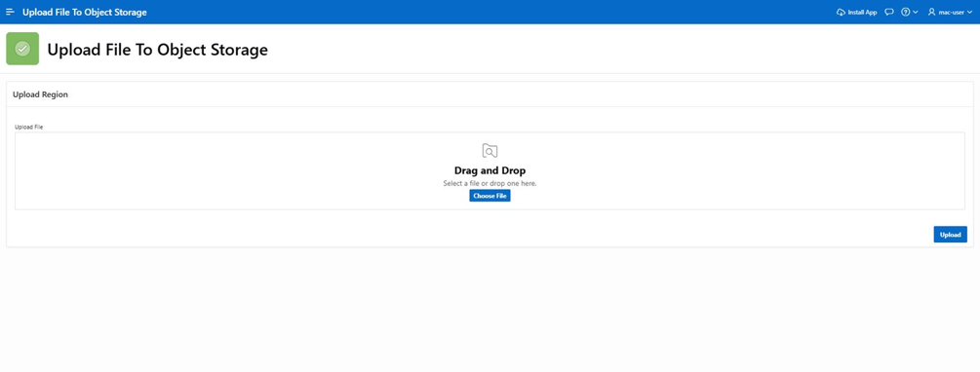Click the green checkmark application icon
This screenshot has width=980, height=372.
pos(22,49)
